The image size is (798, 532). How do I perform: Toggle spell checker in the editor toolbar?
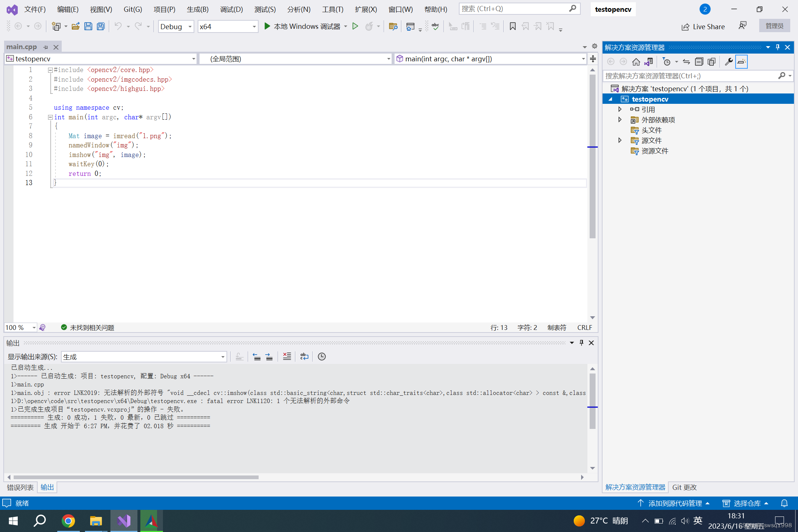435,26
